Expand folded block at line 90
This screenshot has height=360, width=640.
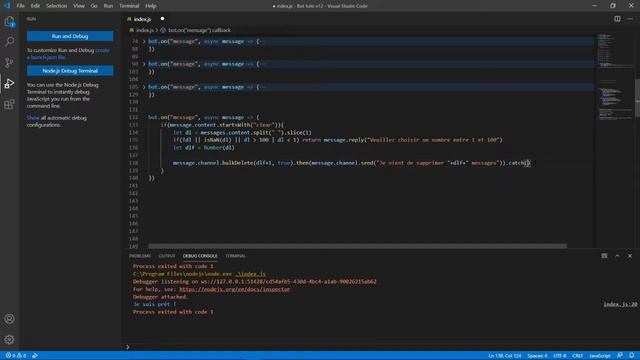[144, 64]
